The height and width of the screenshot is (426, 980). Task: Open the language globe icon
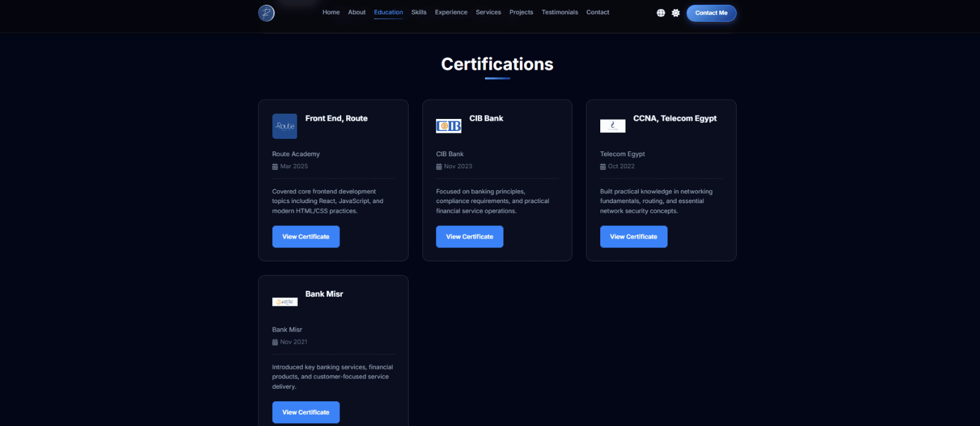point(660,13)
